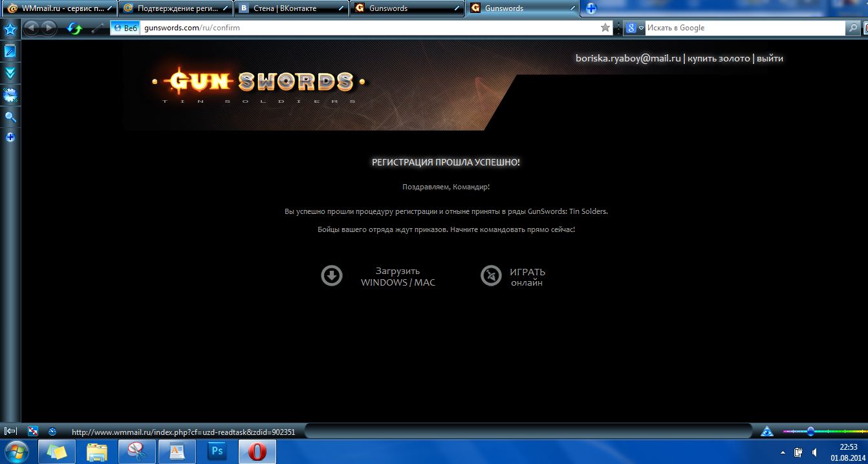868x464 pixels.
Task: Click the Opera Link sync icon in status bar
Action: point(33,431)
